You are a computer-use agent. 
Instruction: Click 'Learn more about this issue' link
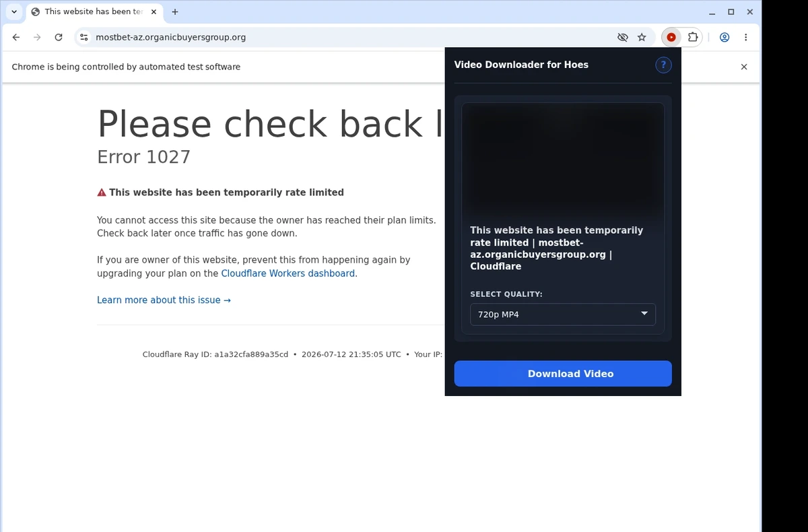[164, 300]
